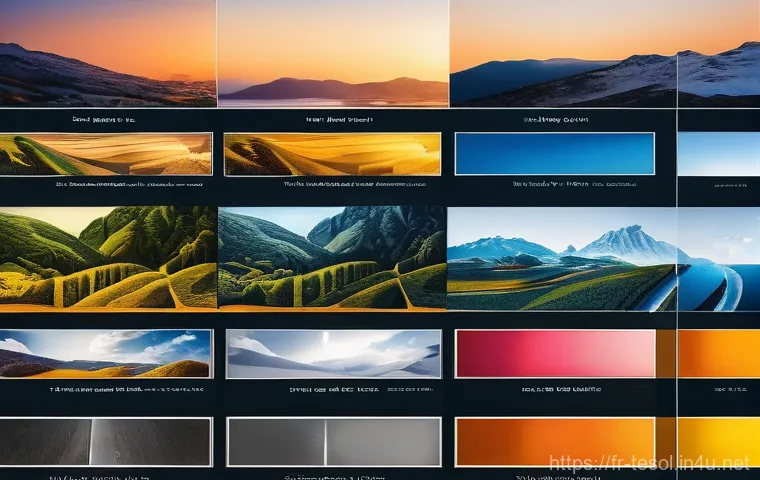Pick the red to pink gradient swatch

point(555,353)
